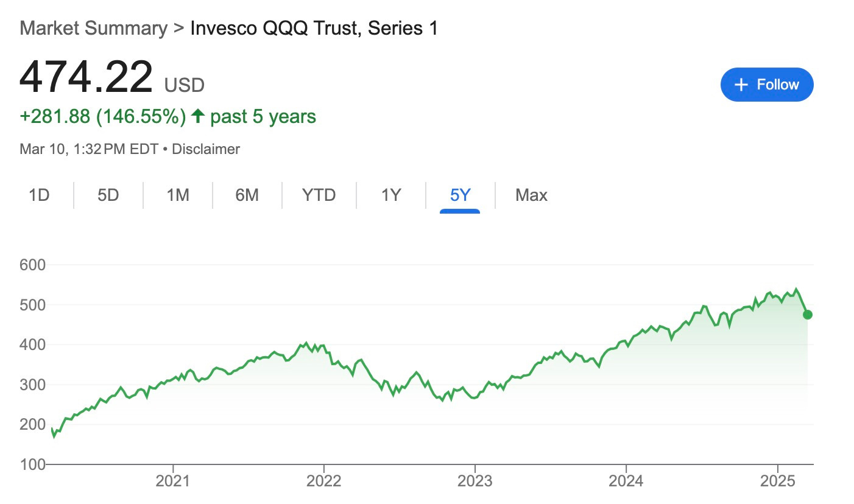854x504 pixels.
Task: Click the +281.88 (146.55%) change text
Action: pos(102,116)
